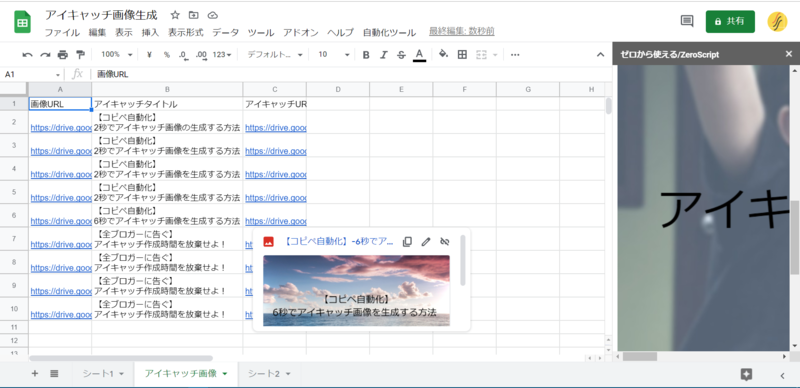Viewport: 800px width, 388px height.
Task: Open the comment history icon
Action: (687, 21)
